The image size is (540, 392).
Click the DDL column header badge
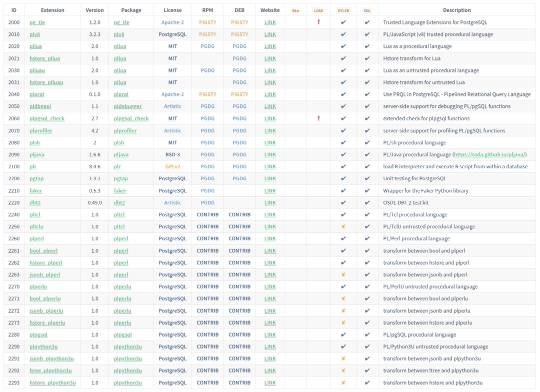coord(367,10)
